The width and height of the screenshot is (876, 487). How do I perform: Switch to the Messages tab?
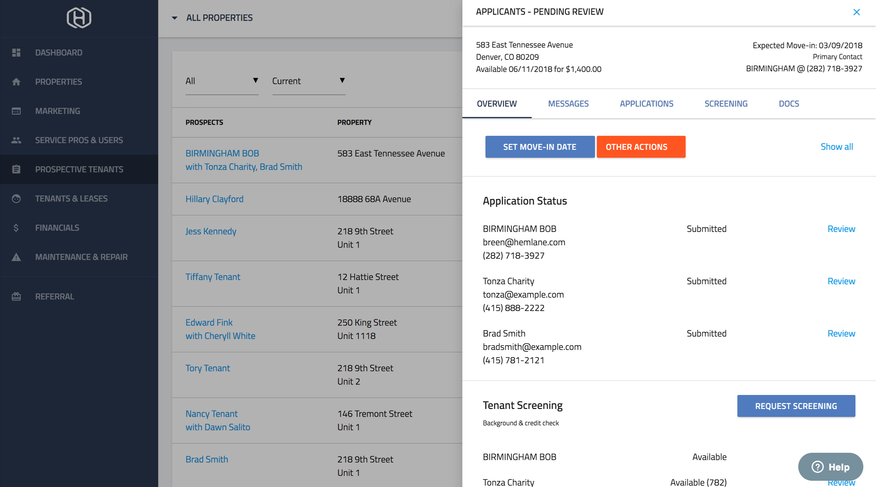(x=568, y=104)
